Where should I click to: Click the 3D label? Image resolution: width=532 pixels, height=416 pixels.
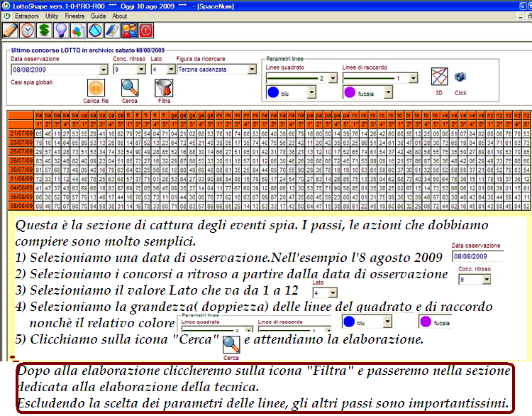pos(438,93)
